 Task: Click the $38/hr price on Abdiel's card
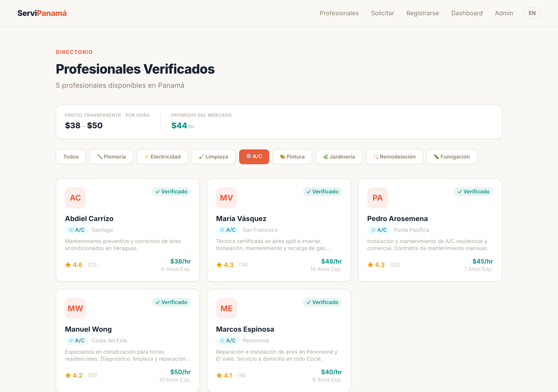(x=180, y=261)
